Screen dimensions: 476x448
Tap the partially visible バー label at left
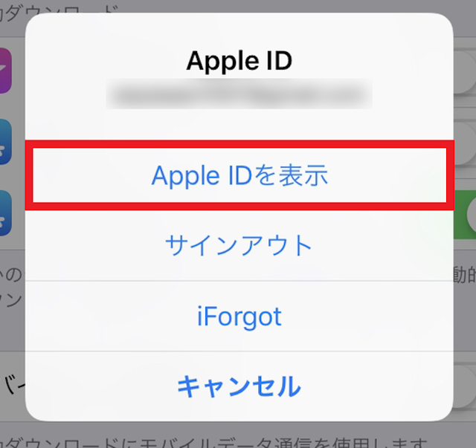point(13,385)
